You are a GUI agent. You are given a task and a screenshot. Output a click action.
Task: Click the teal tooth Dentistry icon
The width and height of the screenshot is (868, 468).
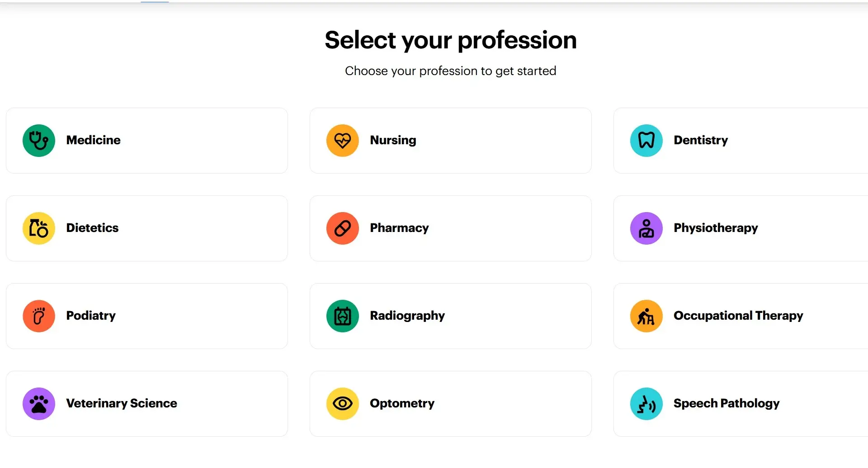646,141
